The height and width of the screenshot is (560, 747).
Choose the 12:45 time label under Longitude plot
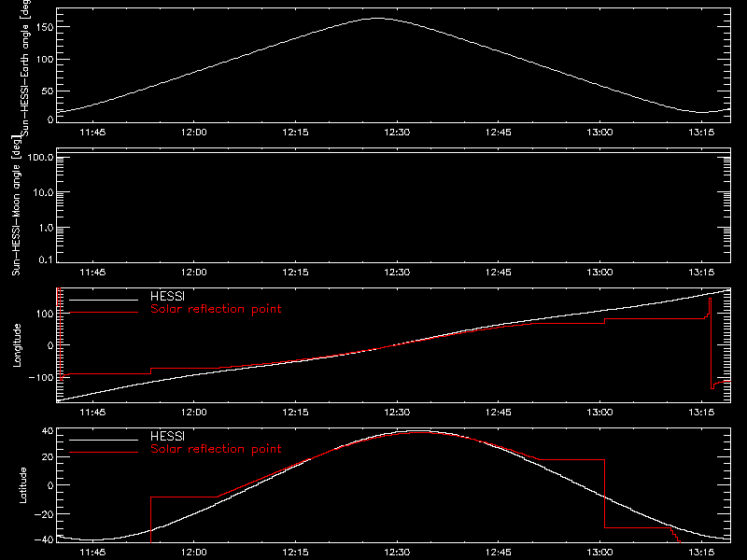tap(499, 412)
